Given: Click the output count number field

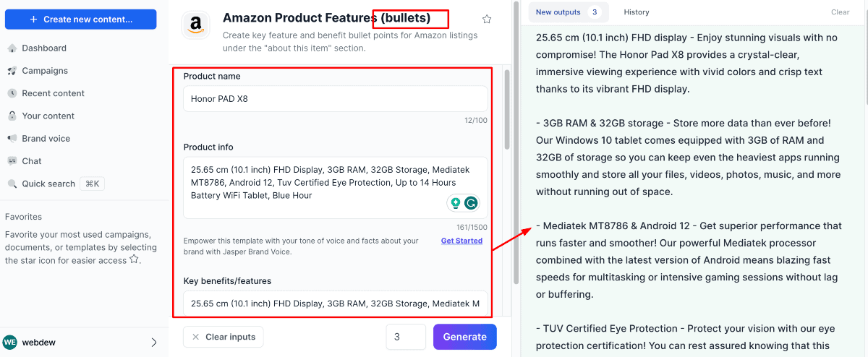Looking at the screenshot, I should (406, 337).
